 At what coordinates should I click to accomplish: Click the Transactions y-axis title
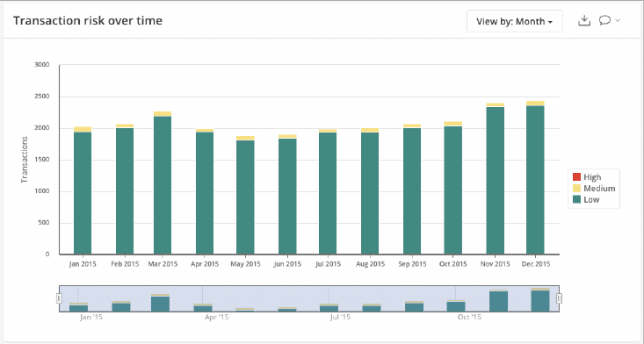pos(25,160)
